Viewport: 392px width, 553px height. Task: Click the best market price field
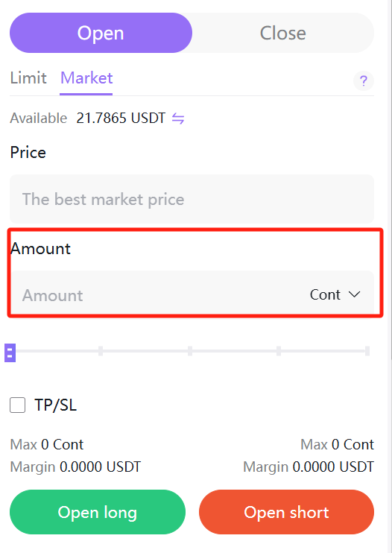point(192,199)
